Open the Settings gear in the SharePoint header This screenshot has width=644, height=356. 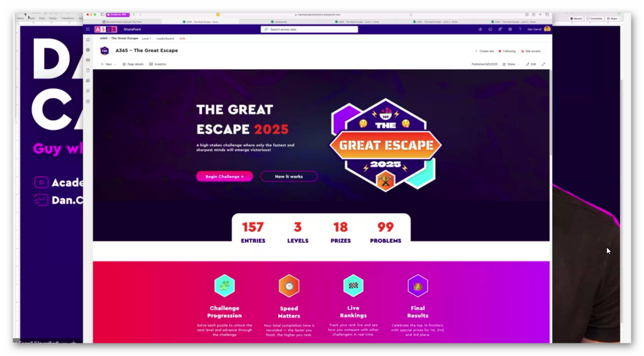pyautogui.click(x=510, y=29)
